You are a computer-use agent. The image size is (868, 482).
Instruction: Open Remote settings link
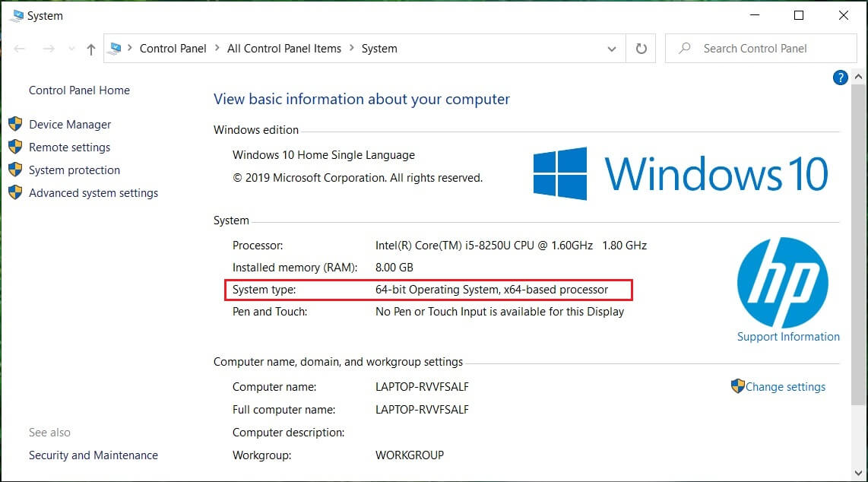click(x=69, y=147)
